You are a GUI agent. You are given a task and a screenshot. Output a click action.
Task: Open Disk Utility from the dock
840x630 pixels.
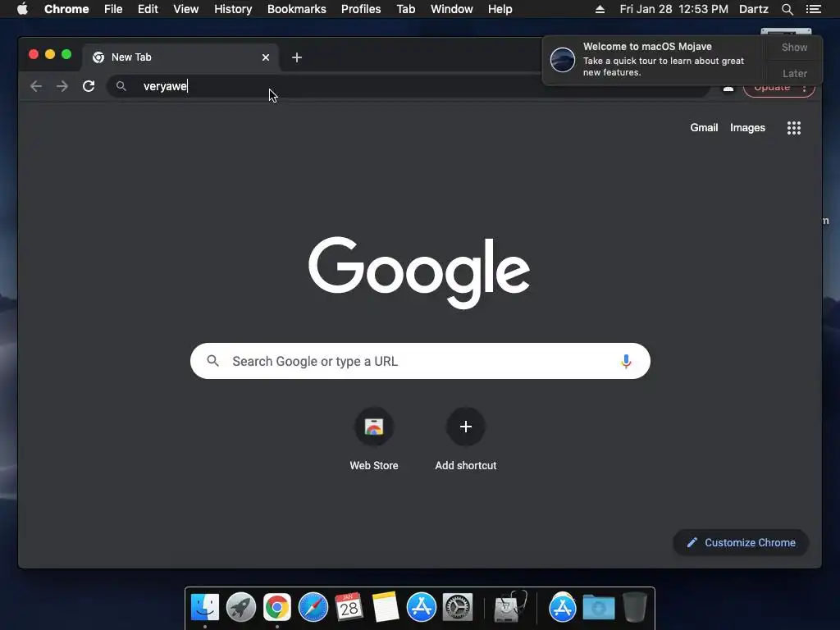click(x=509, y=608)
